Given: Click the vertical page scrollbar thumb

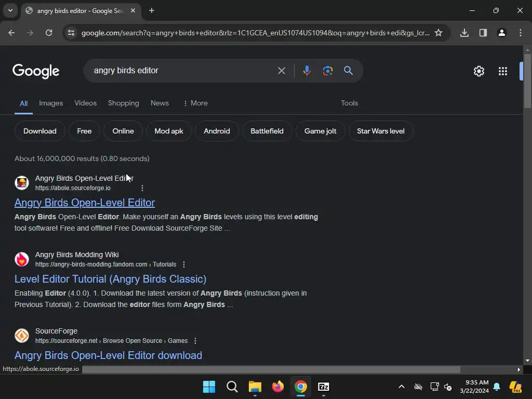Looking at the screenshot, I should pyautogui.click(x=527, y=81).
